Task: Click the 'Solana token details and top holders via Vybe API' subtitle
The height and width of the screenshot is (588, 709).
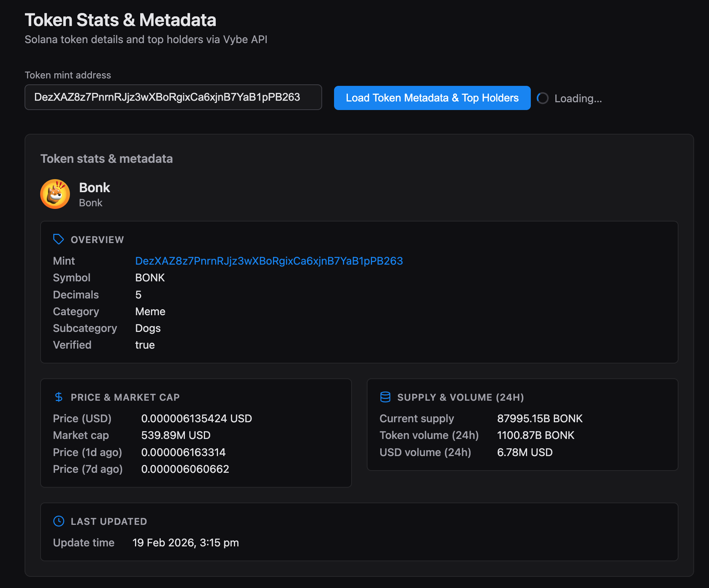Action: (x=146, y=39)
